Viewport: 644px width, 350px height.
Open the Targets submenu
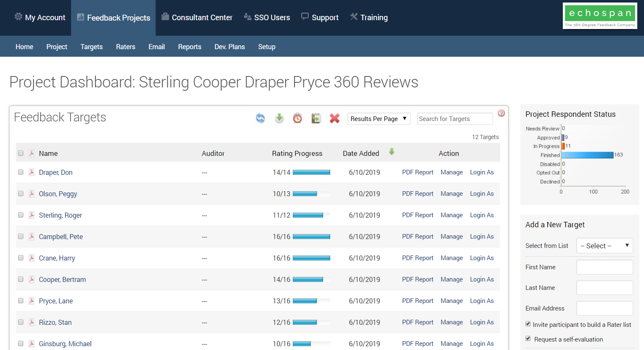(92, 47)
